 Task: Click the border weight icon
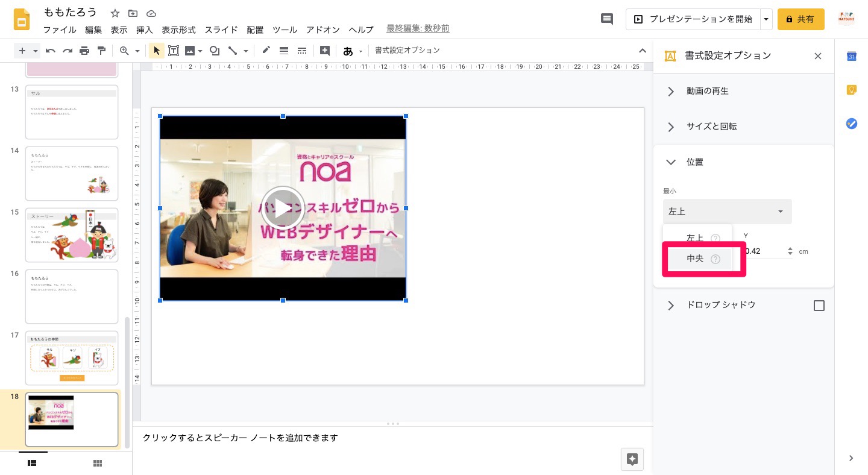(x=283, y=51)
